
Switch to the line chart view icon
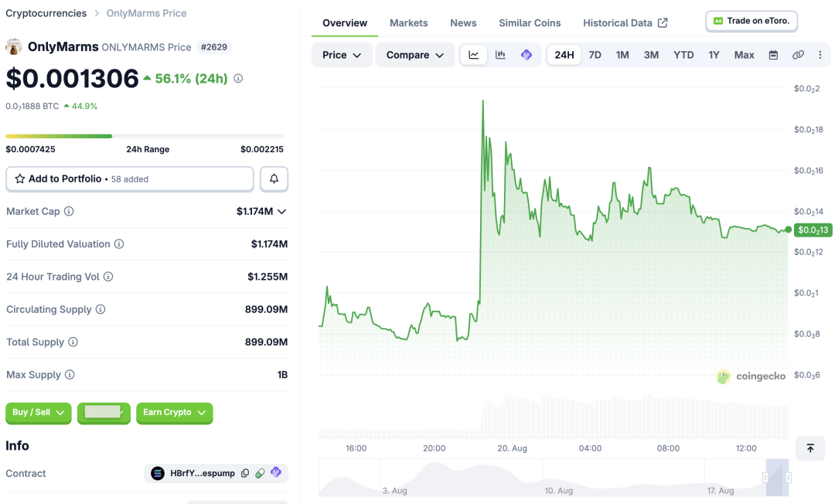pos(473,55)
